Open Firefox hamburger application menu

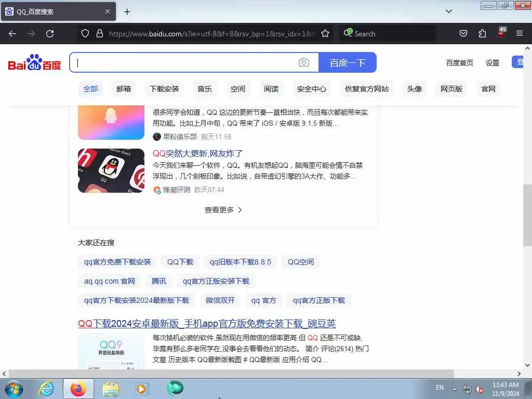point(520,33)
